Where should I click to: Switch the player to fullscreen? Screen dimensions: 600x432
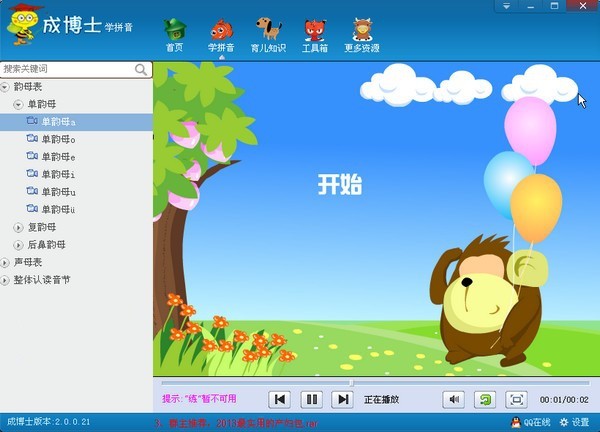click(517, 399)
